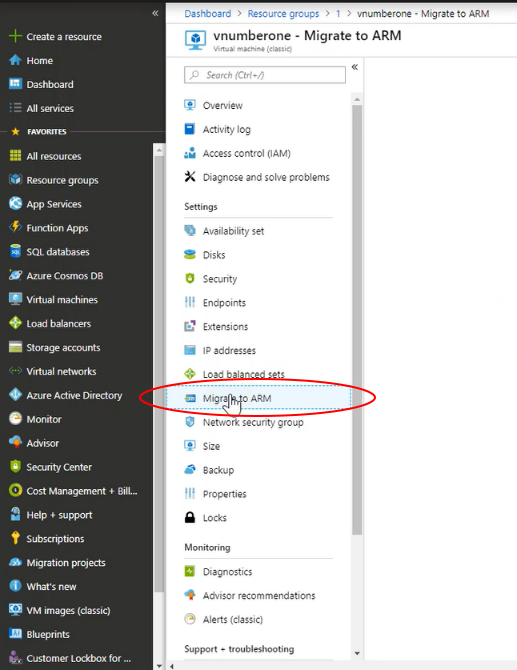The image size is (517, 670).
Task: Select Migrate to ARM menu item
Action: coord(258,398)
